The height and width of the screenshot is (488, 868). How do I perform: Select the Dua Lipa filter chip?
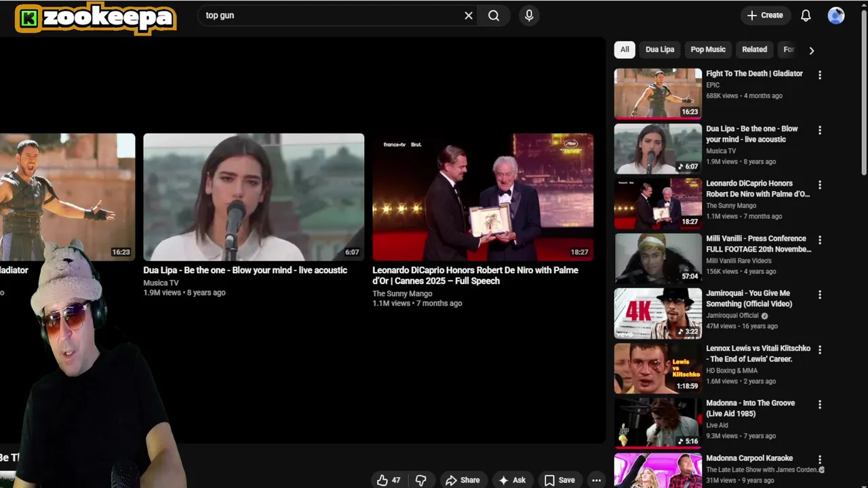click(x=660, y=49)
